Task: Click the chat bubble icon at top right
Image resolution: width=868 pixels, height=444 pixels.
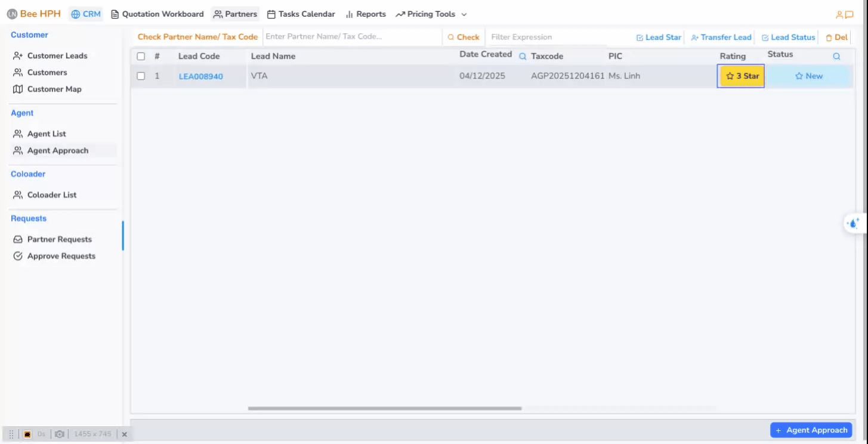Action: [x=850, y=15]
